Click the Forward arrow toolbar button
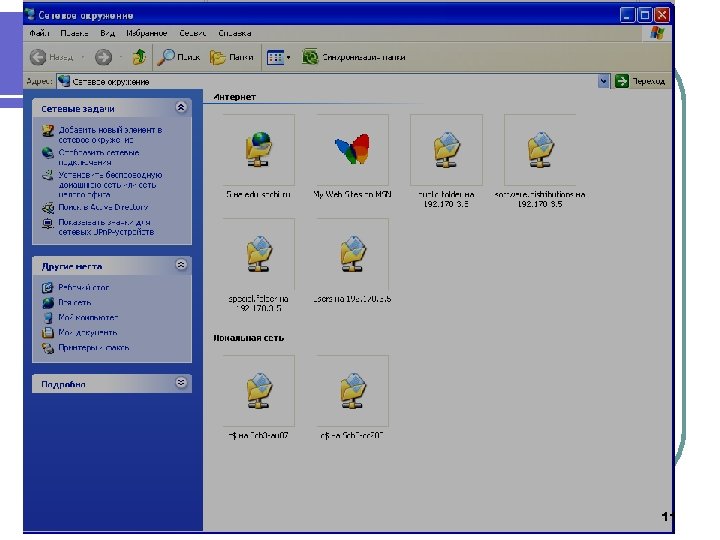 (x=103, y=57)
